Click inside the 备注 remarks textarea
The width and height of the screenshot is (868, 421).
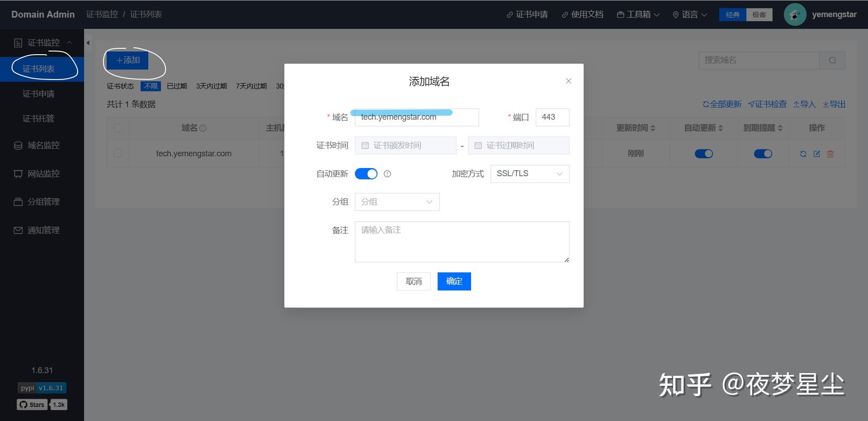point(462,242)
